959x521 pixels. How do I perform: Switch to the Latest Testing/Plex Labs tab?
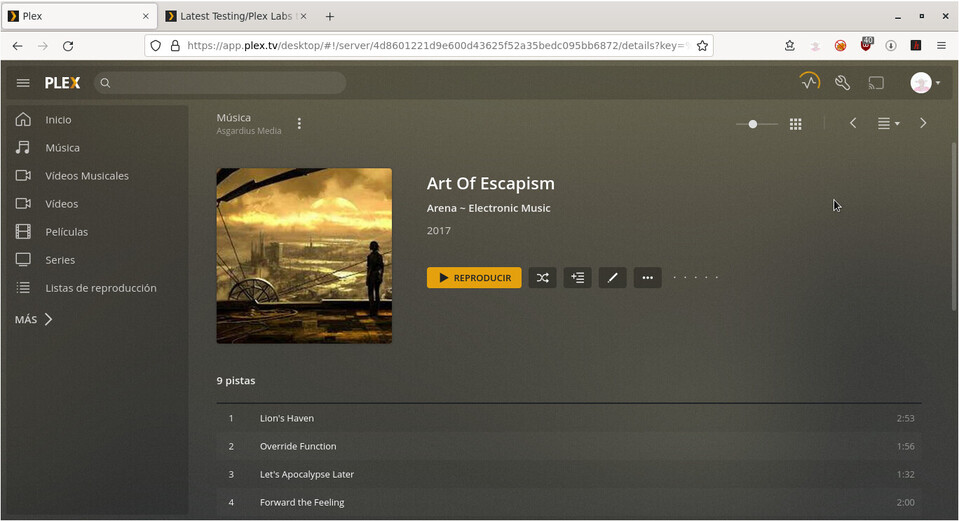coord(236,17)
